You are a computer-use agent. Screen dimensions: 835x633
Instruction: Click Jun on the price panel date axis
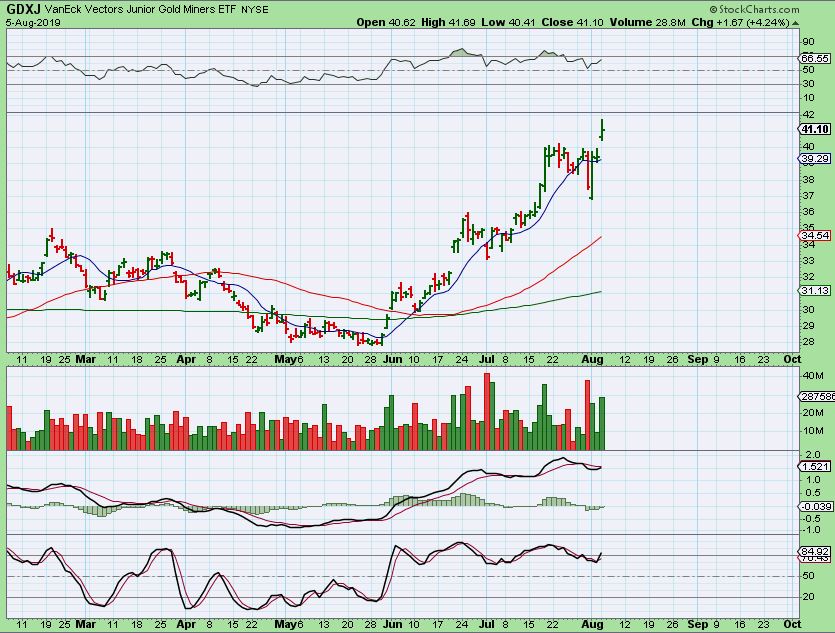pyautogui.click(x=392, y=359)
